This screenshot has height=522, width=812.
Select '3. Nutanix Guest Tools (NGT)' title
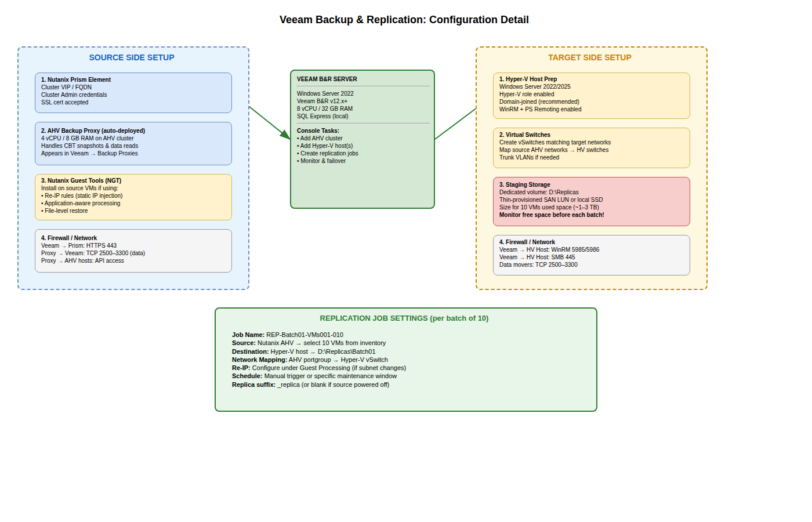[x=81, y=180]
